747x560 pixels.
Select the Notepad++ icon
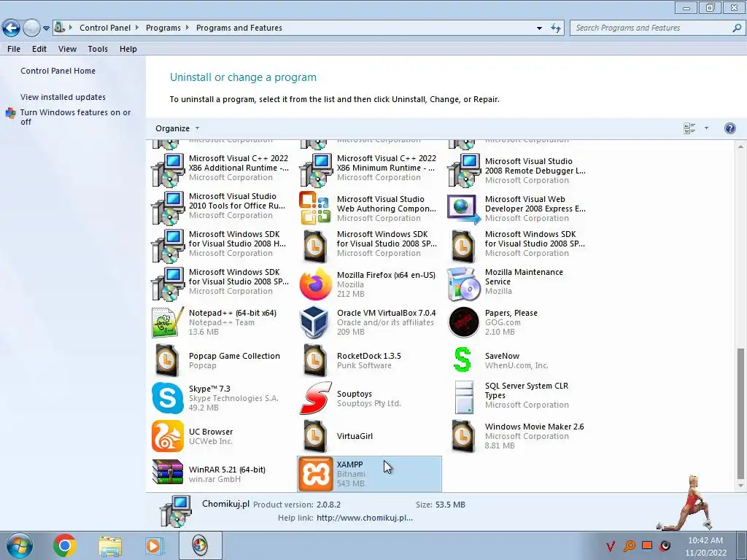pyautogui.click(x=167, y=322)
